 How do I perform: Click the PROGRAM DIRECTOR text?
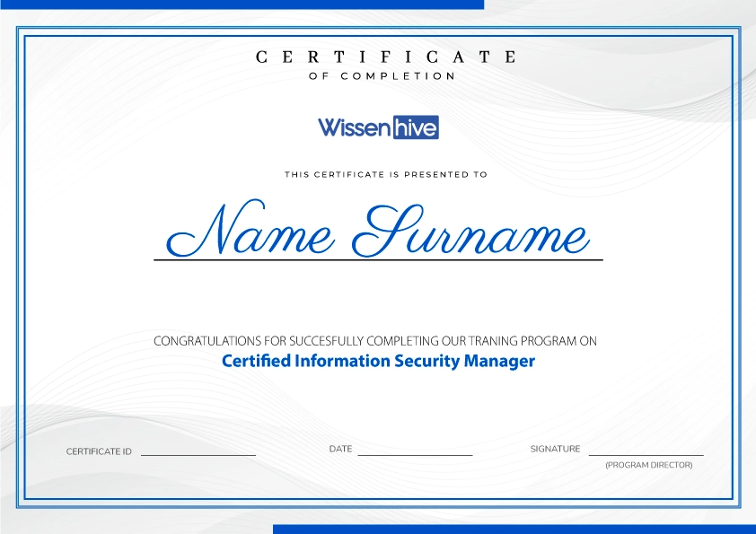coord(648,465)
